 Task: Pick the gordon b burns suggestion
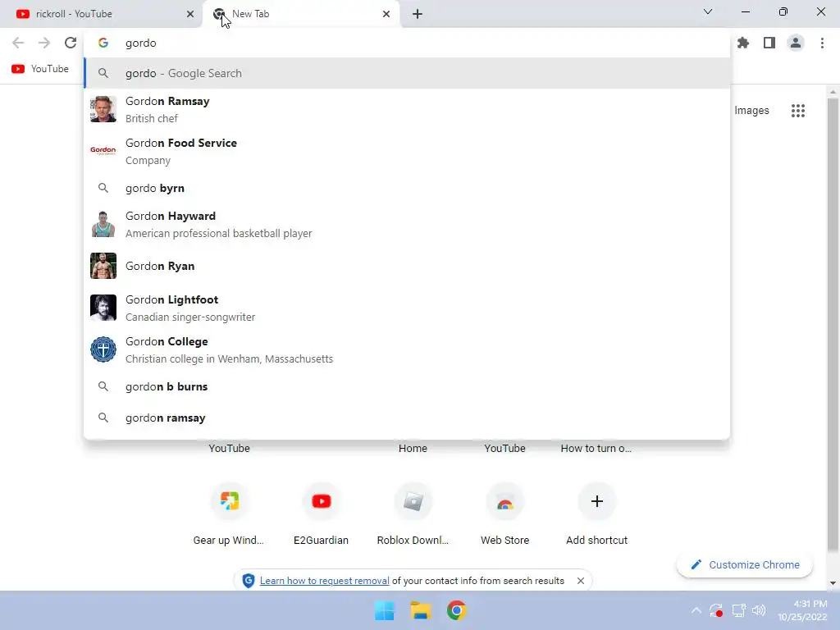click(x=407, y=386)
